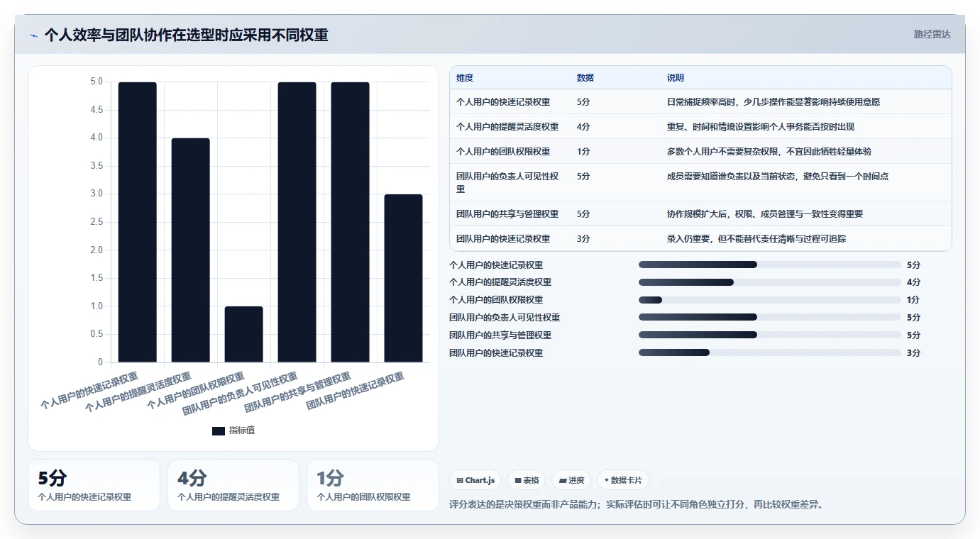This screenshot has width=980, height=539.
Task: Click the progress bar for 个人用户的提醒灵活度权重
Action: (x=770, y=282)
